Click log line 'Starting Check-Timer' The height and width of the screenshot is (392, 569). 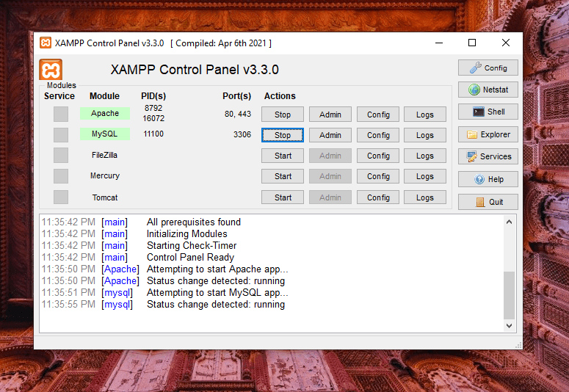pyautogui.click(x=192, y=246)
